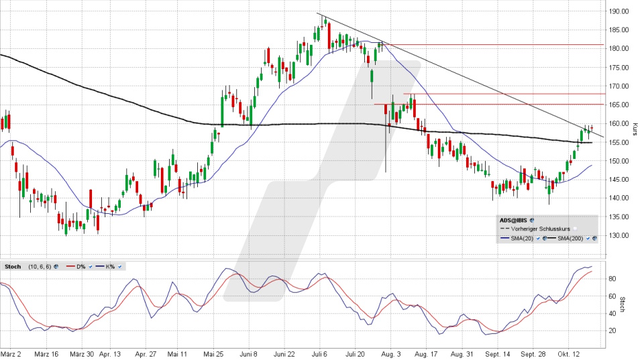This screenshot has height=362, width=644.
Task: Uncheck the K% line checkbox
Action: click(119, 267)
